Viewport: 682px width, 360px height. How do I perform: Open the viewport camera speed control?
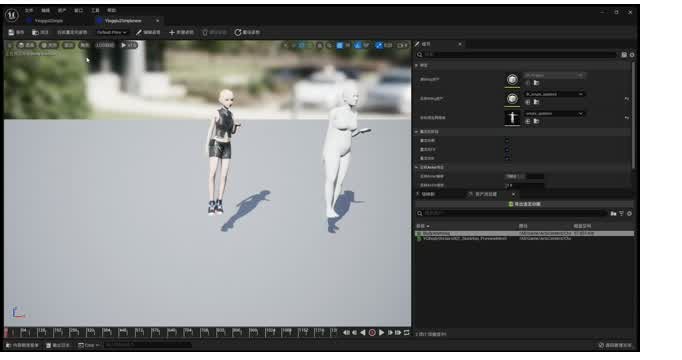pos(403,45)
